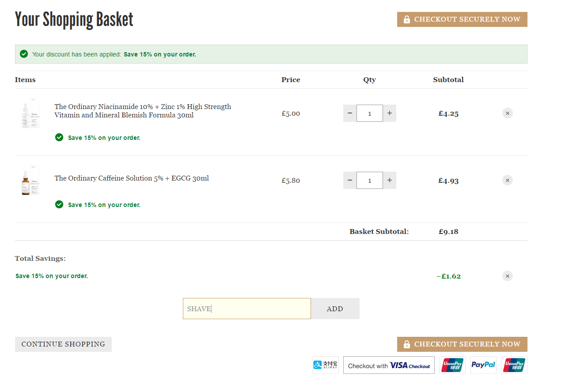
Task: Select the first UnionPay payment icon
Action: 452,365
